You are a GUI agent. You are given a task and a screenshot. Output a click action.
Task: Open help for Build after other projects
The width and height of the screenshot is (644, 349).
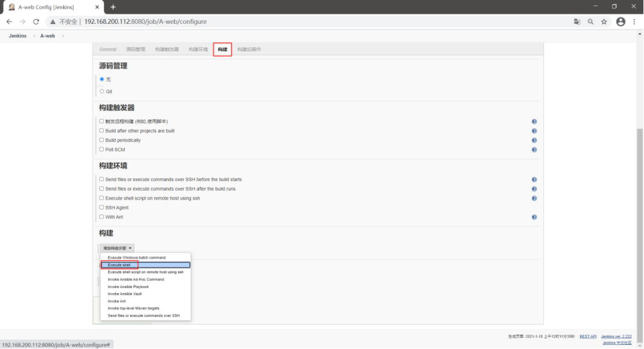click(x=534, y=131)
